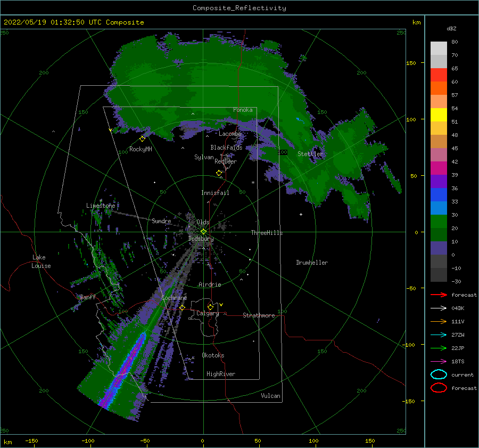Click the Cochrane label

(x=174, y=298)
